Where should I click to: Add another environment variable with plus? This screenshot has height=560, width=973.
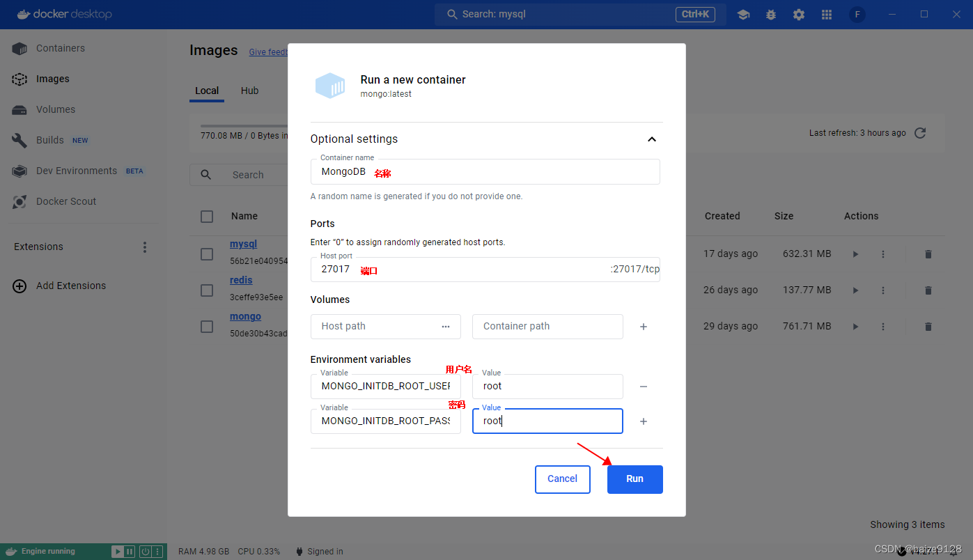coord(644,421)
